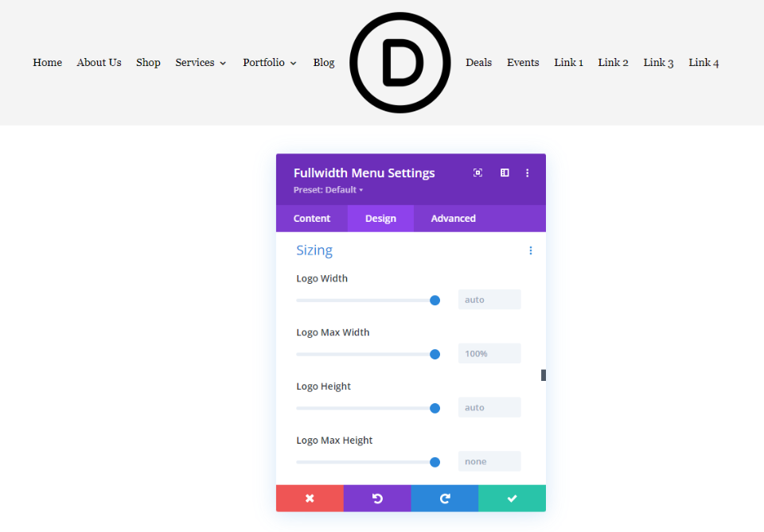Redo change with the blue redo button
Screen dimensions: 764x532
coord(445,499)
